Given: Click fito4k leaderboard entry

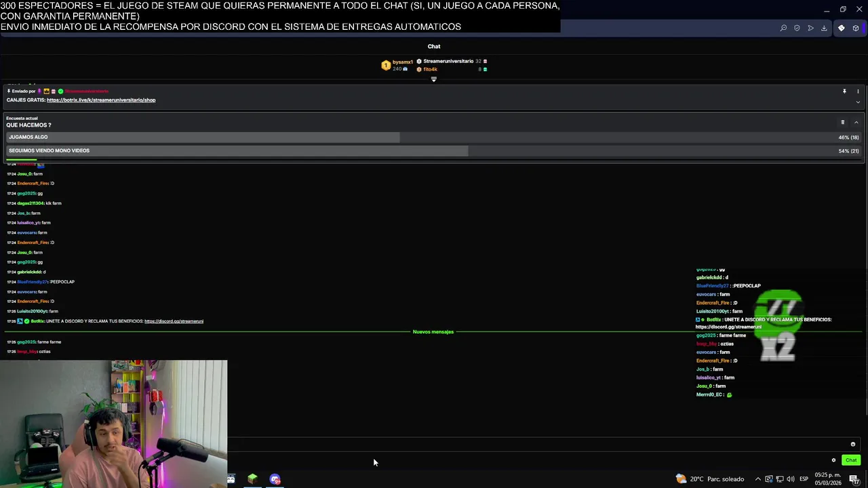Looking at the screenshot, I should [430, 69].
